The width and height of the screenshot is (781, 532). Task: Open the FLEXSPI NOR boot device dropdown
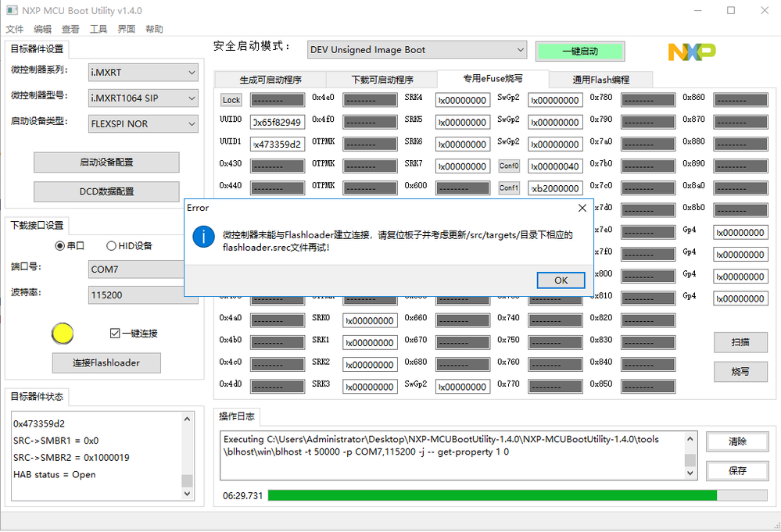pos(143,124)
